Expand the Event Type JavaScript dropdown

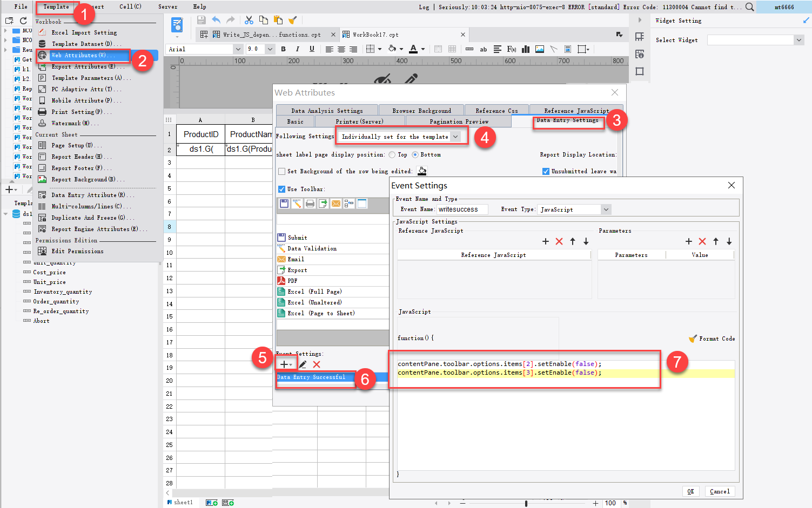click(x=606, y=209)
